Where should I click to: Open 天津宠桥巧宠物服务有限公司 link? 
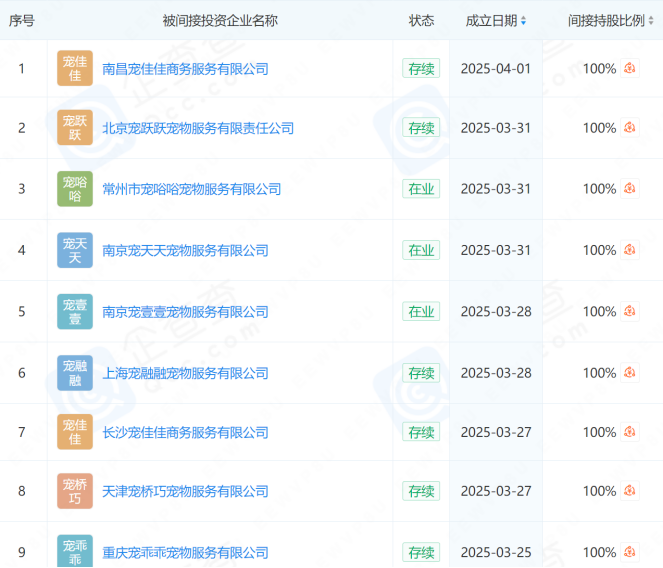tap(186, 491)
